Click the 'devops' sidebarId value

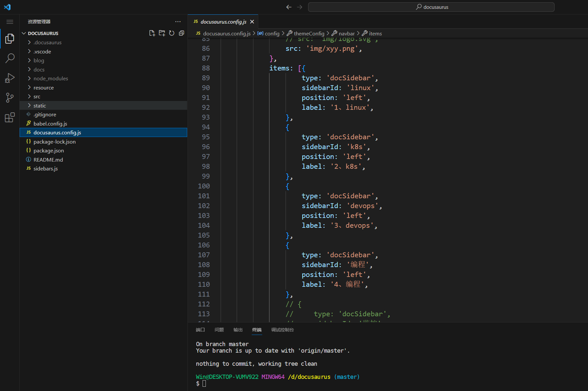(363, 206)
